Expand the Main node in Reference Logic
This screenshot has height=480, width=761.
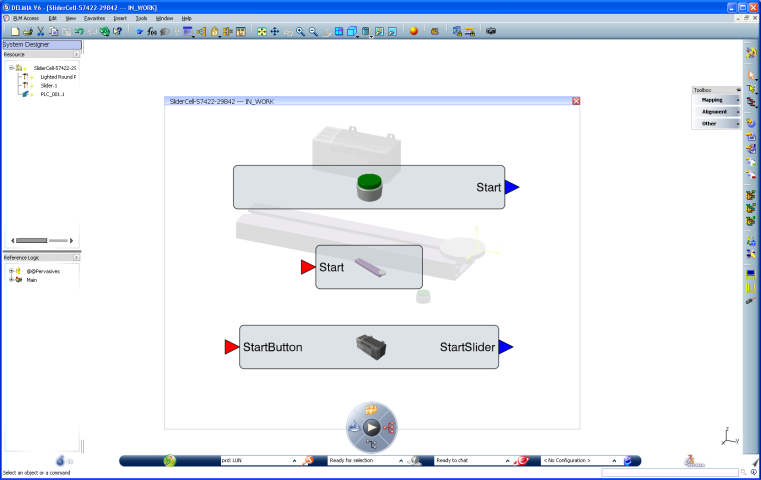10,280
